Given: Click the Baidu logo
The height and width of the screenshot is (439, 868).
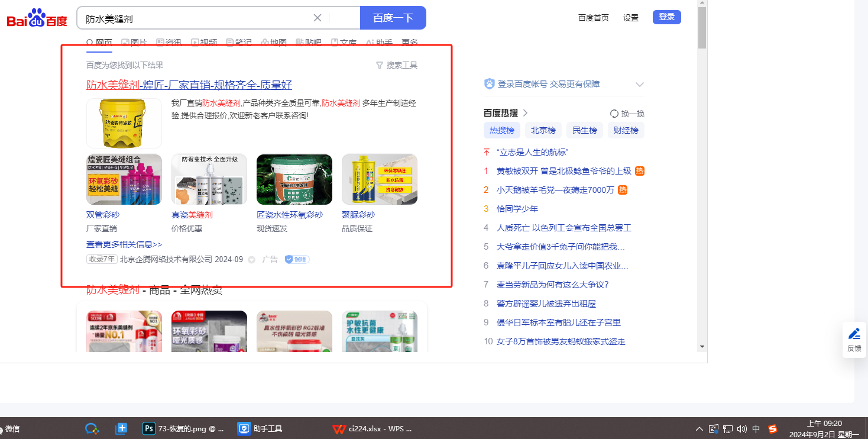Looking at the screenshot, I should [x=37, y=18].
